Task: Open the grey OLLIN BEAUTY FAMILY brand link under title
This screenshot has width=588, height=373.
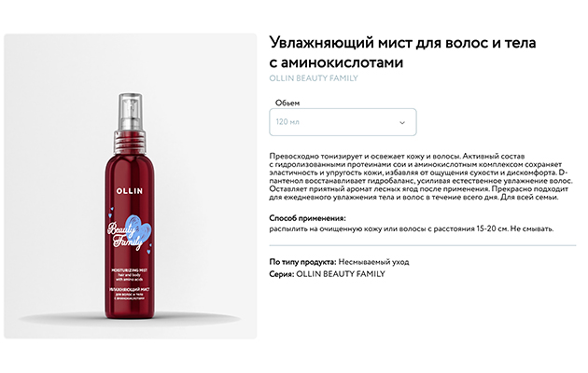Action: 314,78
